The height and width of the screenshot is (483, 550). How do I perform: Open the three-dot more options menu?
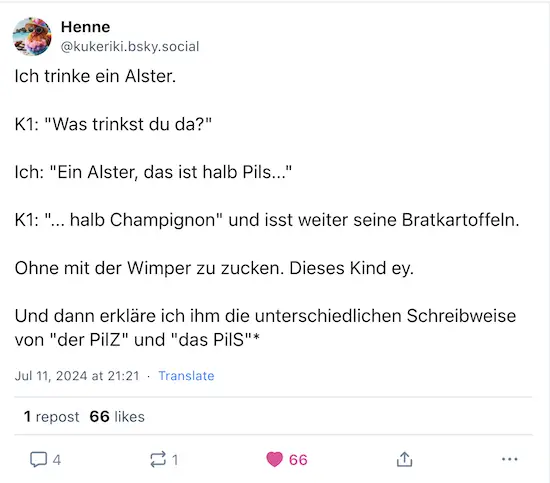(509, 459)
